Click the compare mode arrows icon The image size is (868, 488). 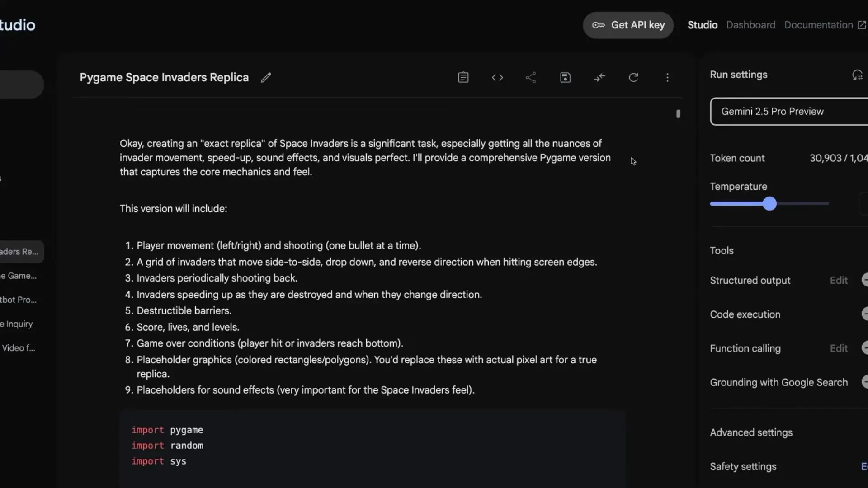[x=599, y=78]
